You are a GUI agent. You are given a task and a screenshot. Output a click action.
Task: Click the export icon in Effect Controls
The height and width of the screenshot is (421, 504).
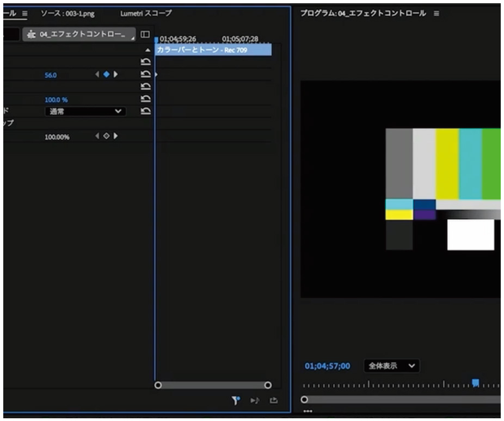pyautogui.click(x=274, y=401)
